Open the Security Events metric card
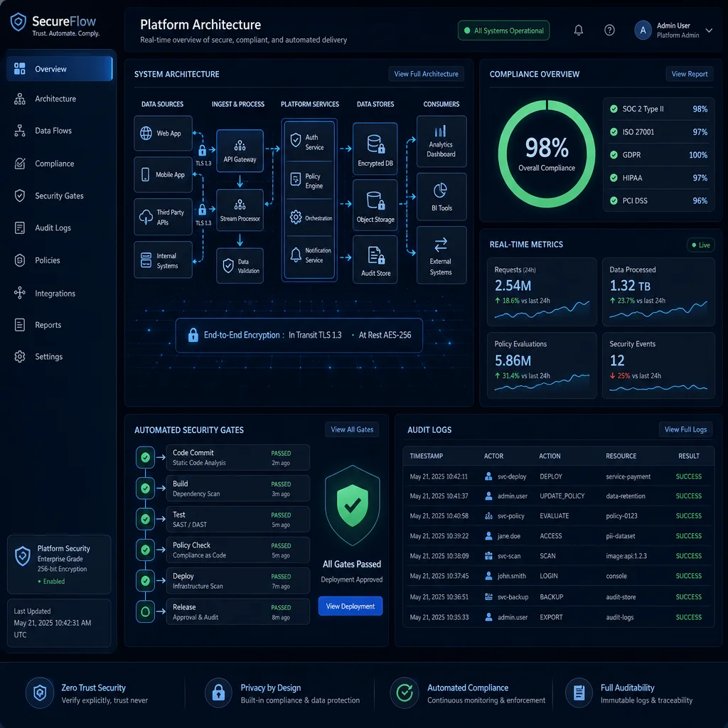Screen dimensions: 728x728 pyautogui.click(x=658, y=365)
